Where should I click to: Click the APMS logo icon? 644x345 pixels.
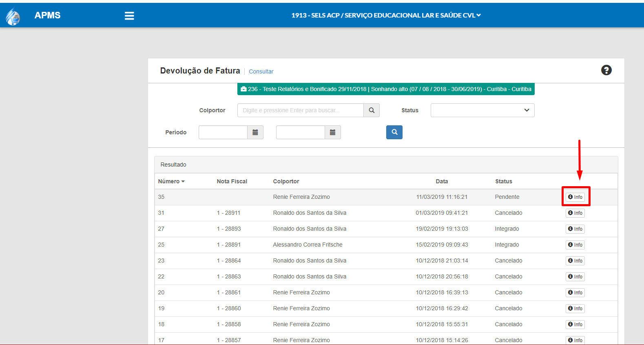(x=13, y=16)
